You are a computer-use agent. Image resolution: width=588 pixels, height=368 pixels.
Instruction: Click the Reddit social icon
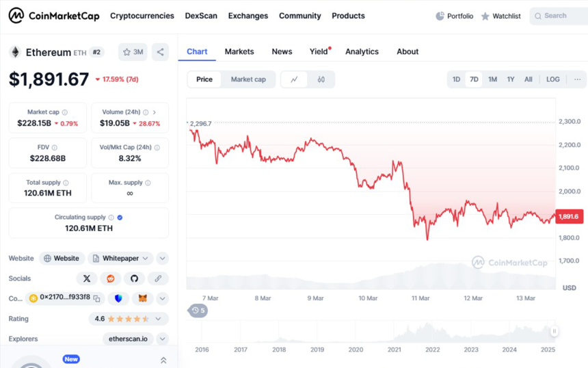(x=110, y=278)
